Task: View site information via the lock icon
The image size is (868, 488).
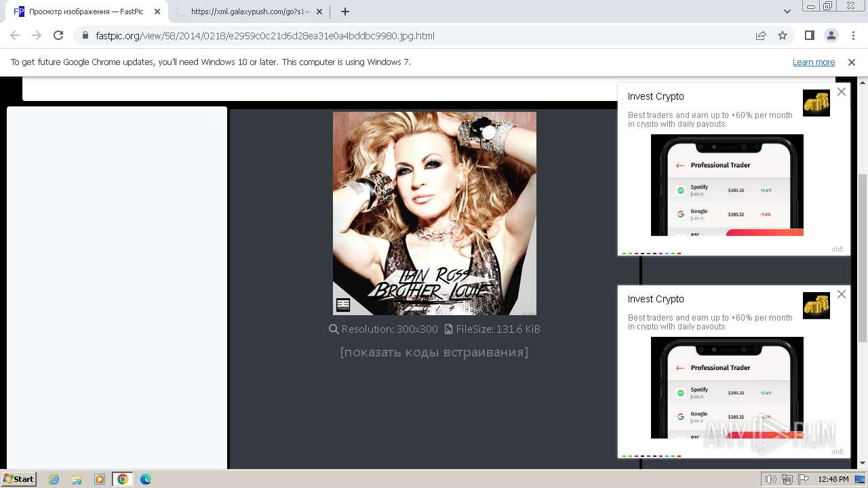Action: pyautogui.click(x=85, y=36)
